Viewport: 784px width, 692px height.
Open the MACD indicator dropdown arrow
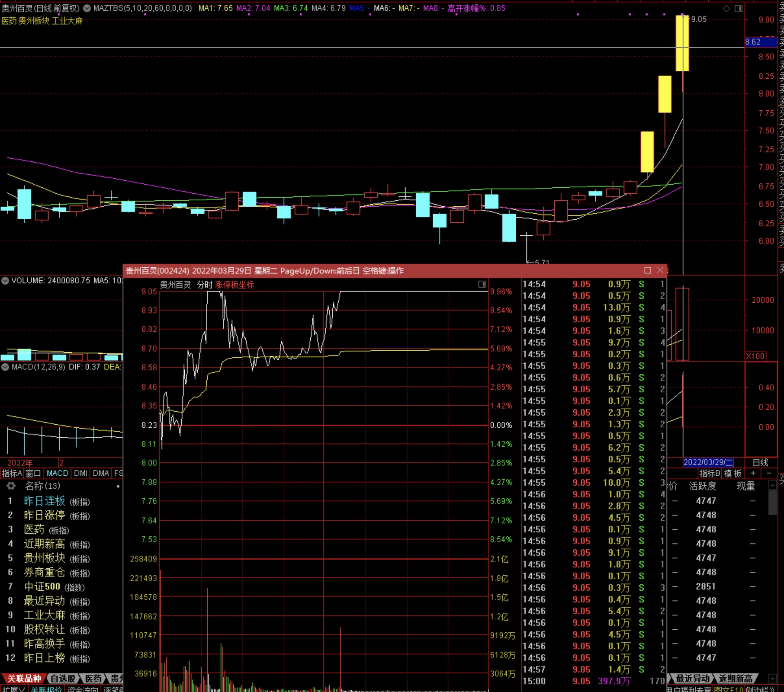pos(5,367)
